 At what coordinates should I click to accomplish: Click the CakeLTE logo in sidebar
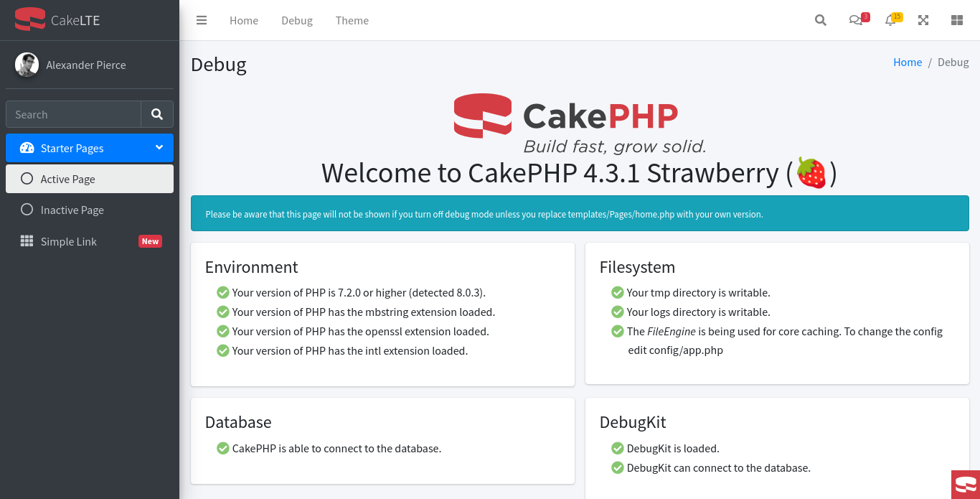point(30,19)
